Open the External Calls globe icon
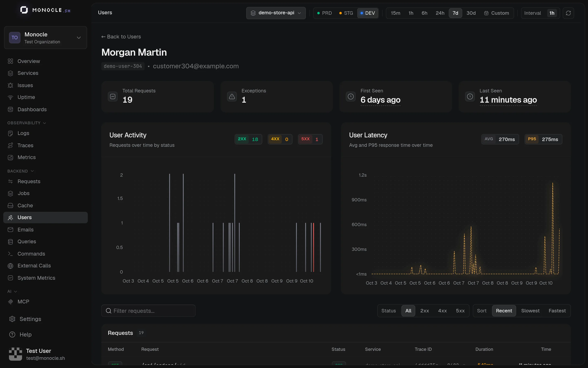 point(10,266)
